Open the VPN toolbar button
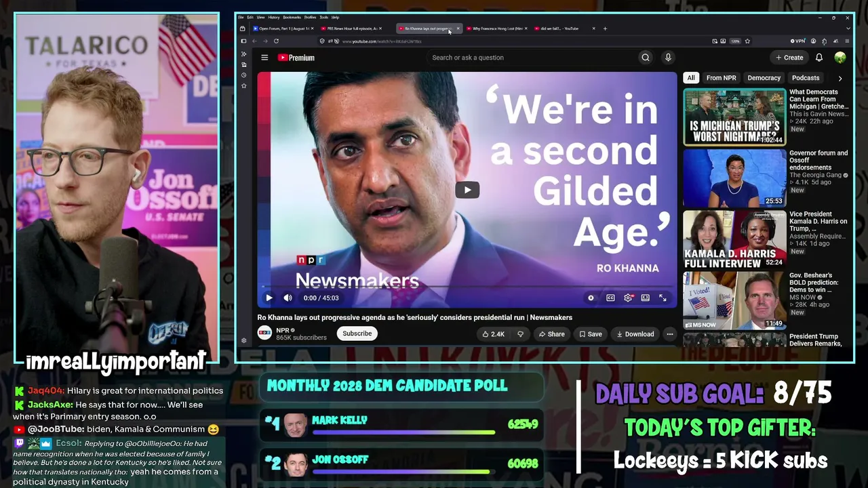 (797, 41)
